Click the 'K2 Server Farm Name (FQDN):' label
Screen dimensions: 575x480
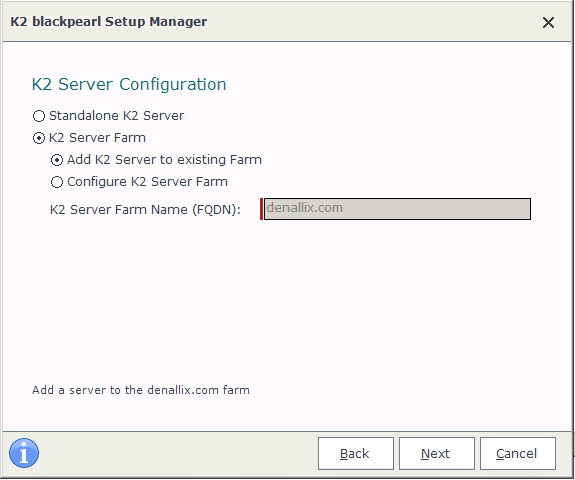click(145, 209)
